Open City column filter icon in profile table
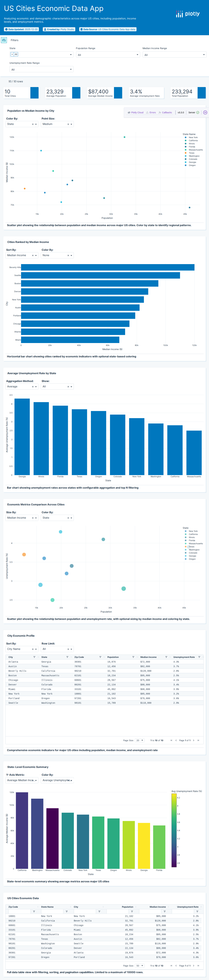The image size is (209, 980). [34, 657]
